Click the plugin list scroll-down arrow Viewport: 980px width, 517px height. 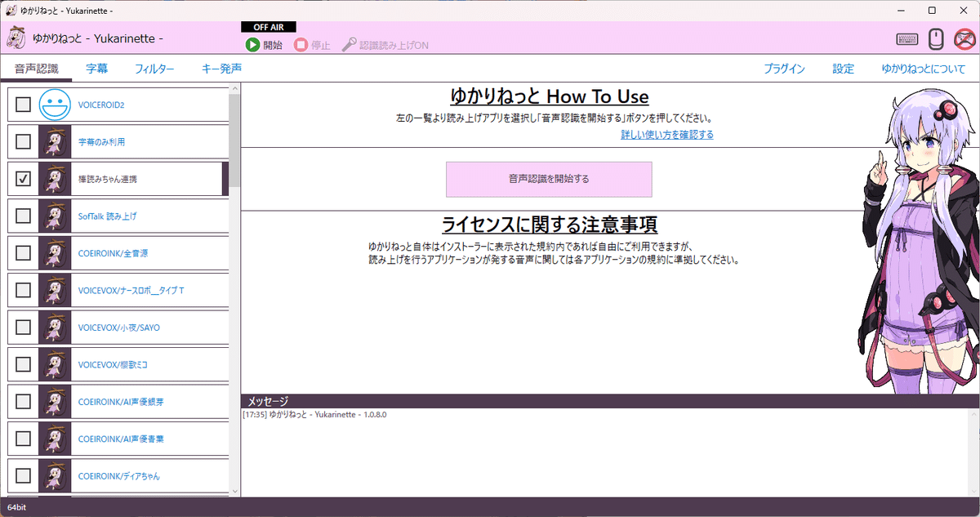[235, 492]
